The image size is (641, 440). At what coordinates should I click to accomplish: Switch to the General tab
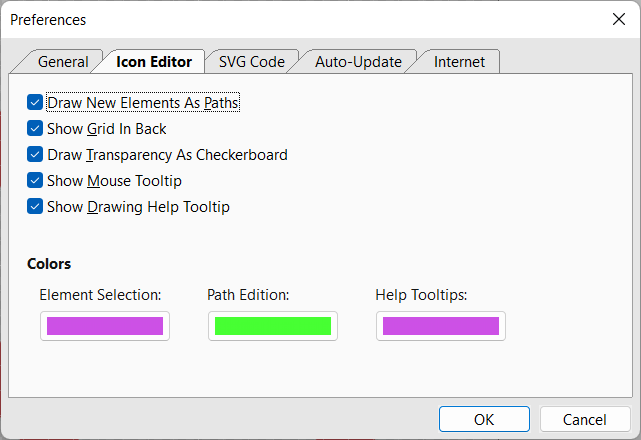63,62
